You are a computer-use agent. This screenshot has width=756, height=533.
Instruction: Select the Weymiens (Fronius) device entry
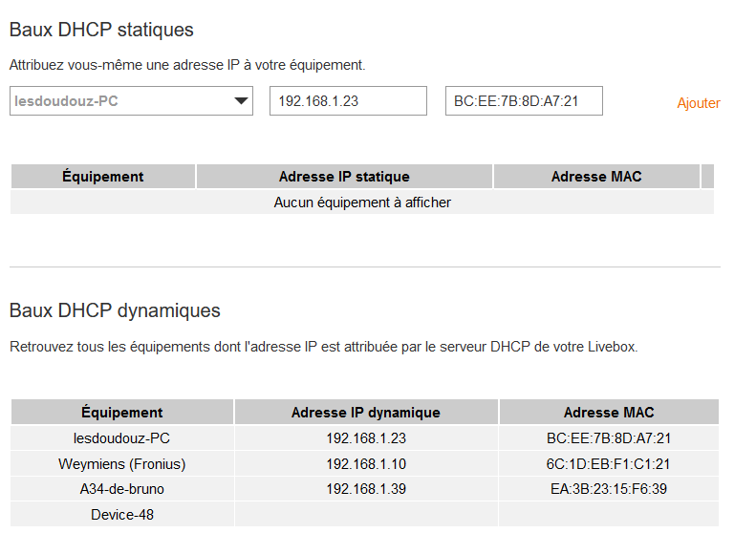coord(122,464)
